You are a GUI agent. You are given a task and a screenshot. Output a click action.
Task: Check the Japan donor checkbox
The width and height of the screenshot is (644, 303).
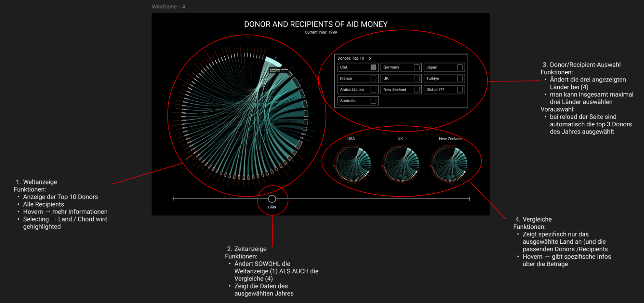(460, 67)
